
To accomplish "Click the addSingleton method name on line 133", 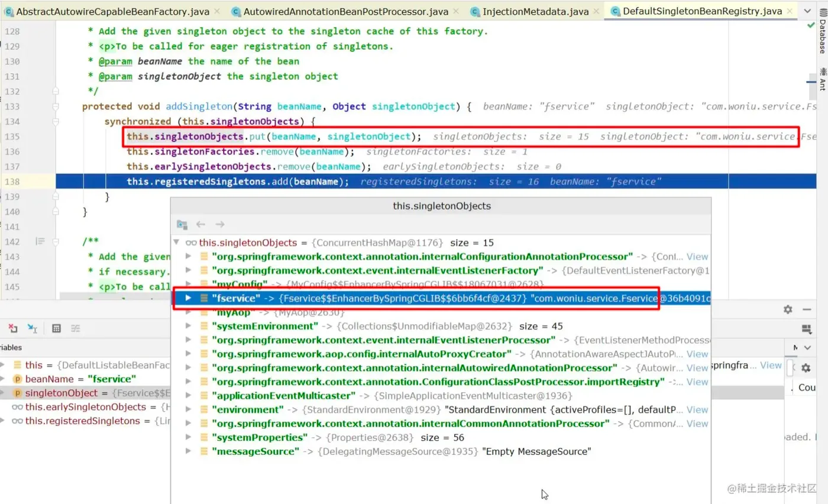I will (x=200, y=106).
